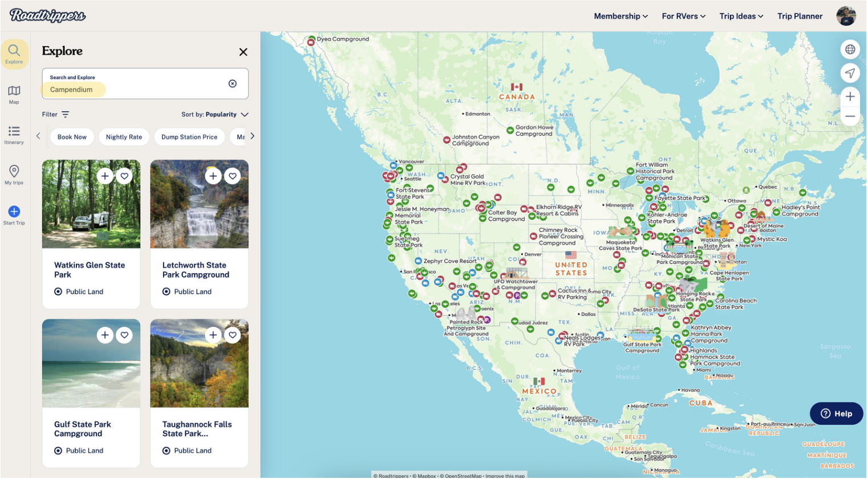This screenshot has width=868, height=479.
Task: Click the locate me arrow icon
Action: tap(850, 73)
